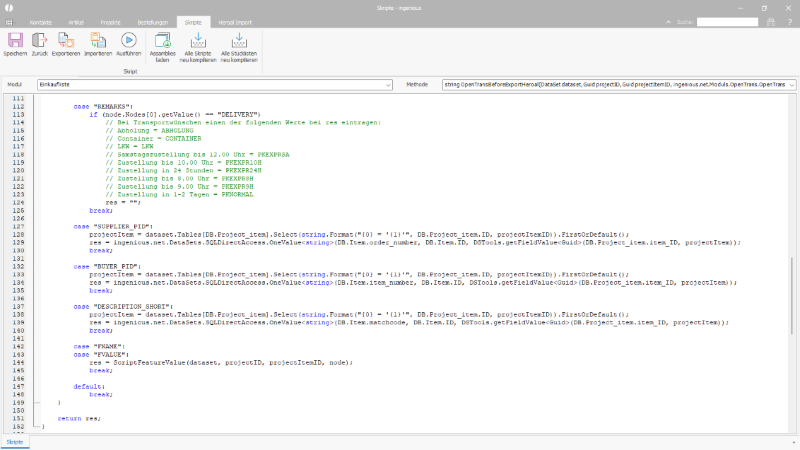Click the Assemblies laden icon
The height and width of the screenshot is (450, 800).
point(162,45)
